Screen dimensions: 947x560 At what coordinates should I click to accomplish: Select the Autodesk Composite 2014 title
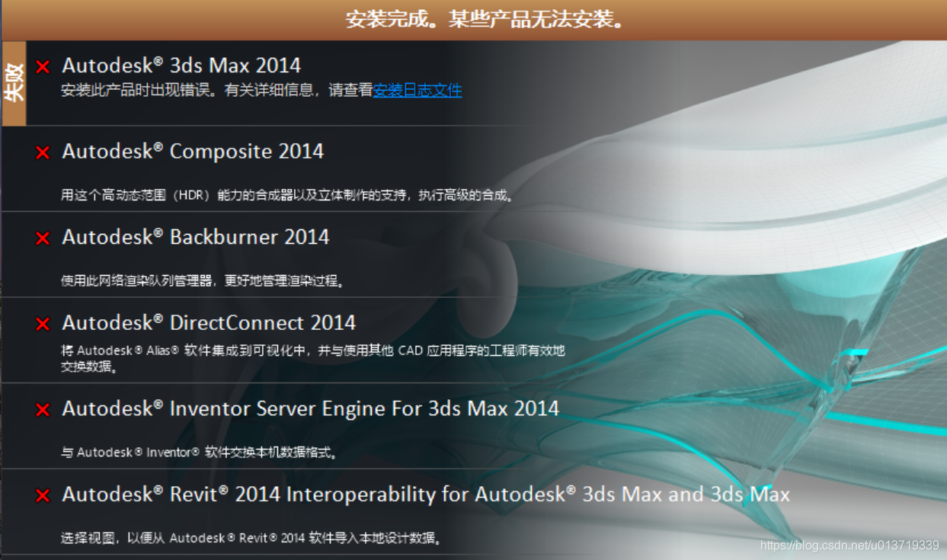coord(193,152)
